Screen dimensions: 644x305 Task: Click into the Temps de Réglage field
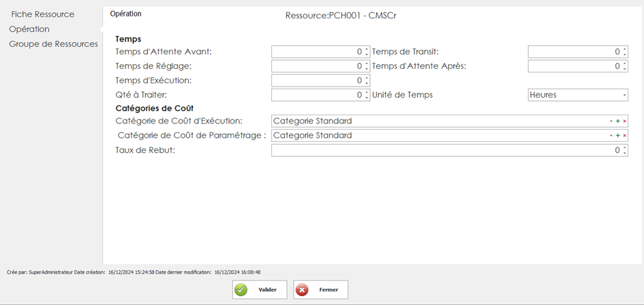click(x=317, y=66)
